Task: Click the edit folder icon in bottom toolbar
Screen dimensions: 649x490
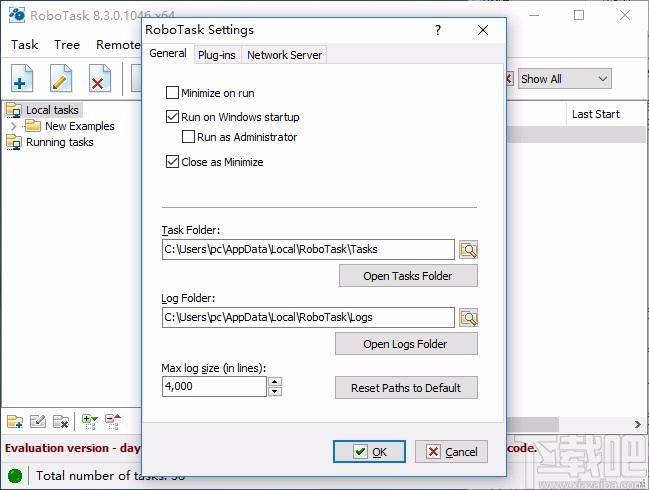Action: coord(38,422)
